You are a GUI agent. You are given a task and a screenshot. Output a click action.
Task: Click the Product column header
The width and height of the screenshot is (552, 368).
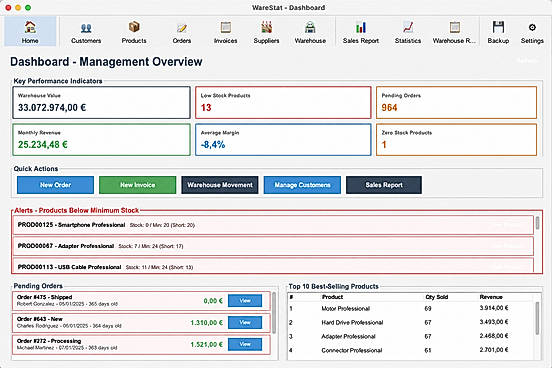pos(332,297)
